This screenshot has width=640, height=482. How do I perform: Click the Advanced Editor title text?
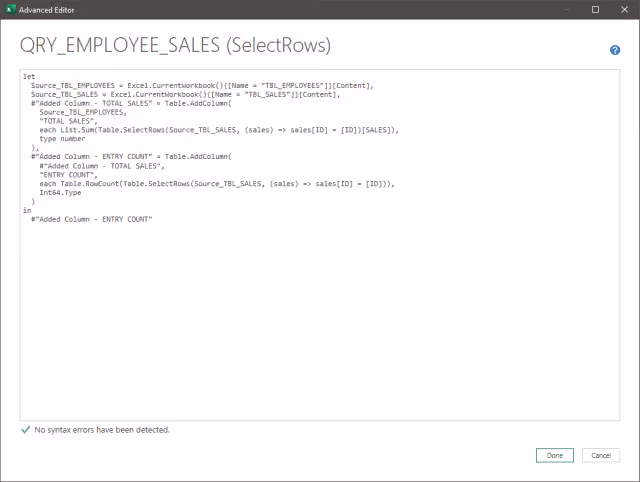47,10
